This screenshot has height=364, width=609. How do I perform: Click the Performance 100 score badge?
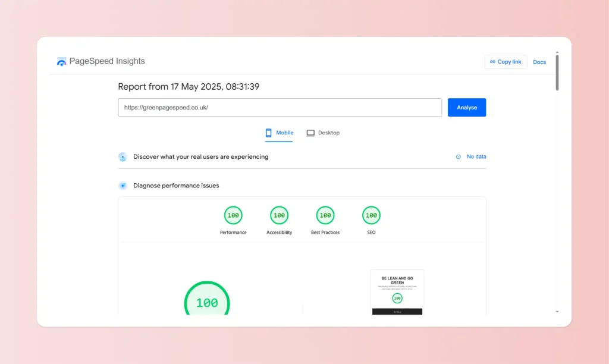(x=233, y=215)
